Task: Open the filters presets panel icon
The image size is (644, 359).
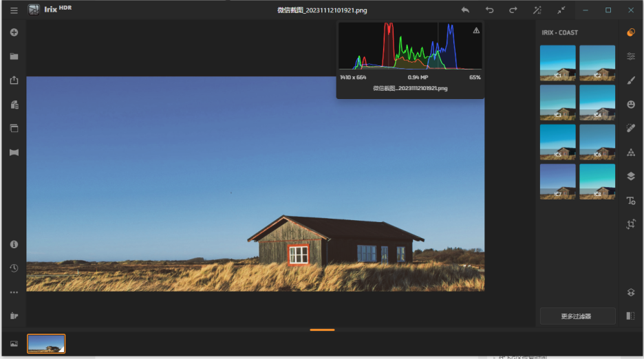Action: tap(631, 32)
